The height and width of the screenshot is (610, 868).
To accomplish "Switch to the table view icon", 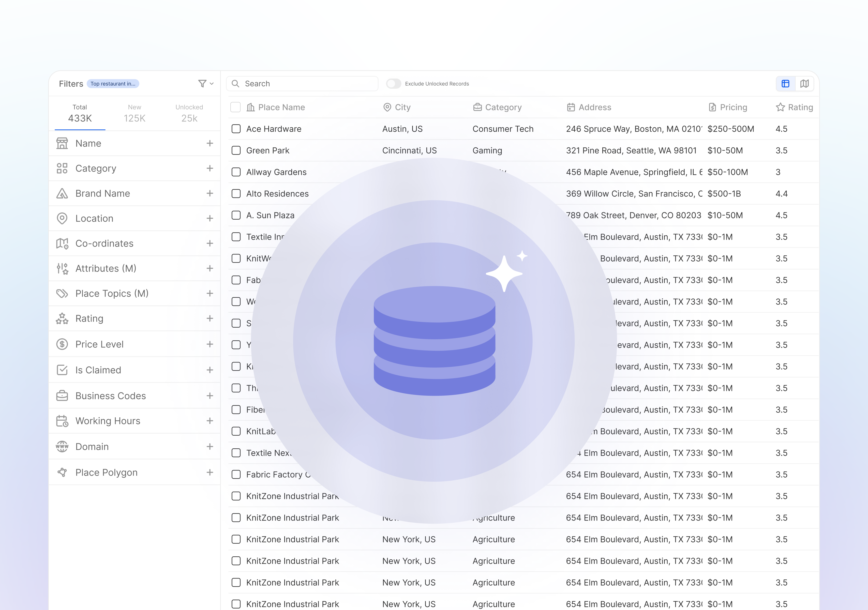I will [785, 84].
